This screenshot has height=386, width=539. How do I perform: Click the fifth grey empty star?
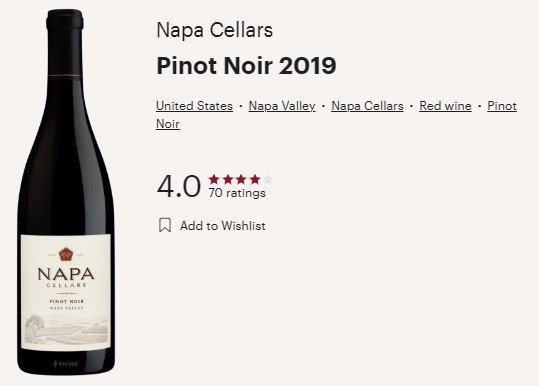[x=268, y=179]
